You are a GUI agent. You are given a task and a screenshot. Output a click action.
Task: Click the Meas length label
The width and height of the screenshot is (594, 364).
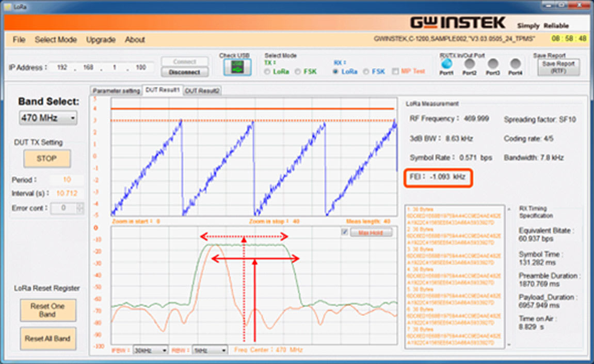point(368,221)
